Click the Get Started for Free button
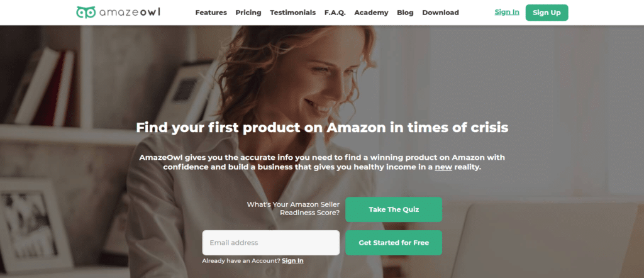 tap(394, 243)
